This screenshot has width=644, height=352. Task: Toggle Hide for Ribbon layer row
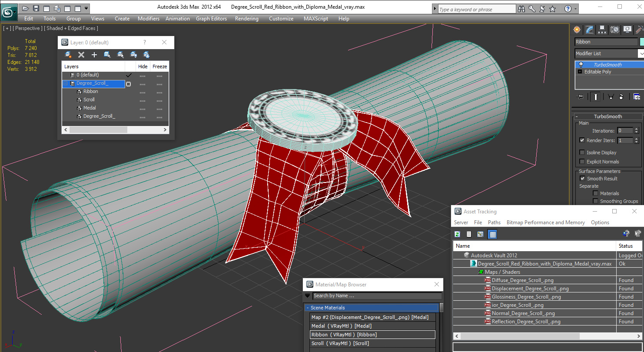coord(143,92)
